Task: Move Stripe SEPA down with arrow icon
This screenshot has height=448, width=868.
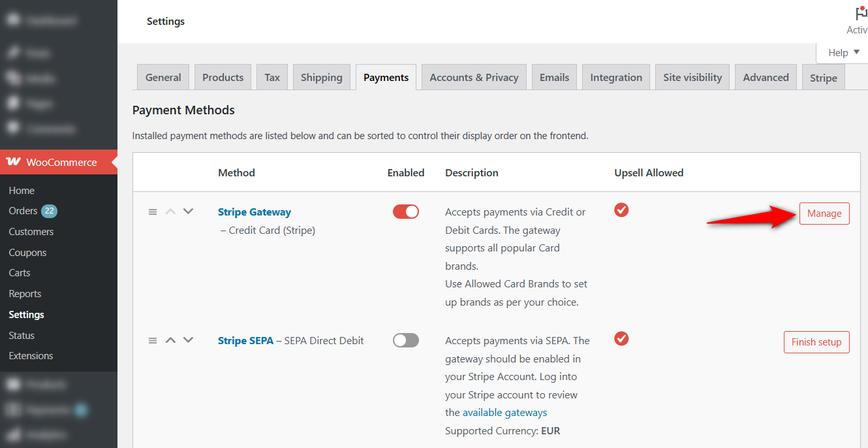Action: pos(189,340)
